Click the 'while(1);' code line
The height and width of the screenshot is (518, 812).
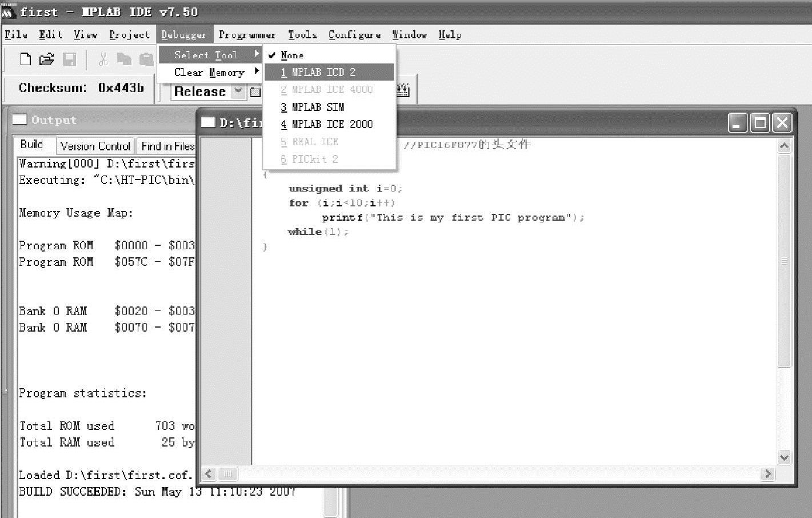(318, 232)
